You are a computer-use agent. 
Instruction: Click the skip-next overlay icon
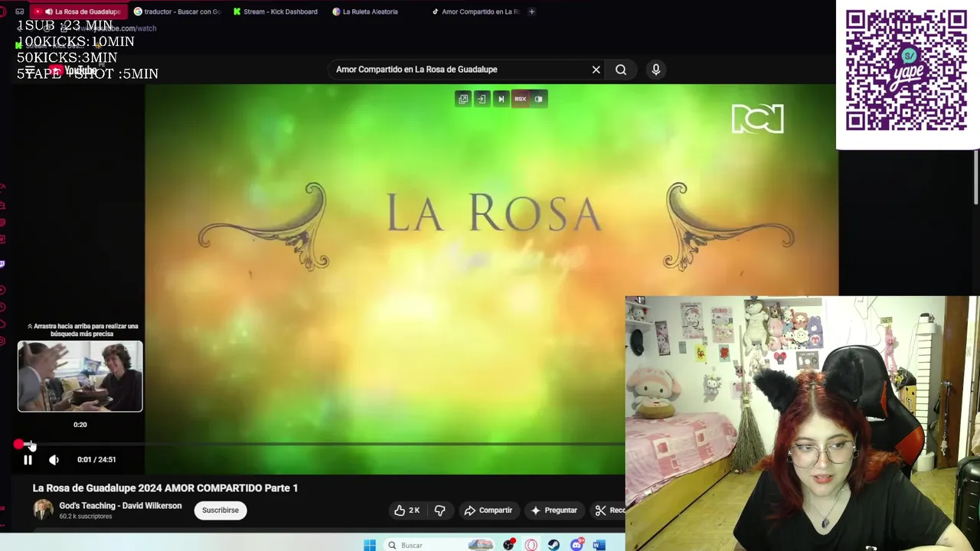[501, 99]
